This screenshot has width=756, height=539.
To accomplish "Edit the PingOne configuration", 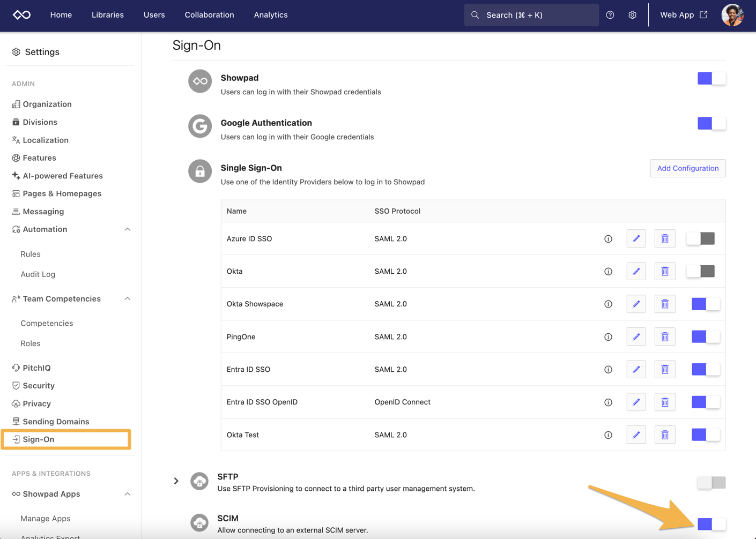I will (x=636, y=337).
